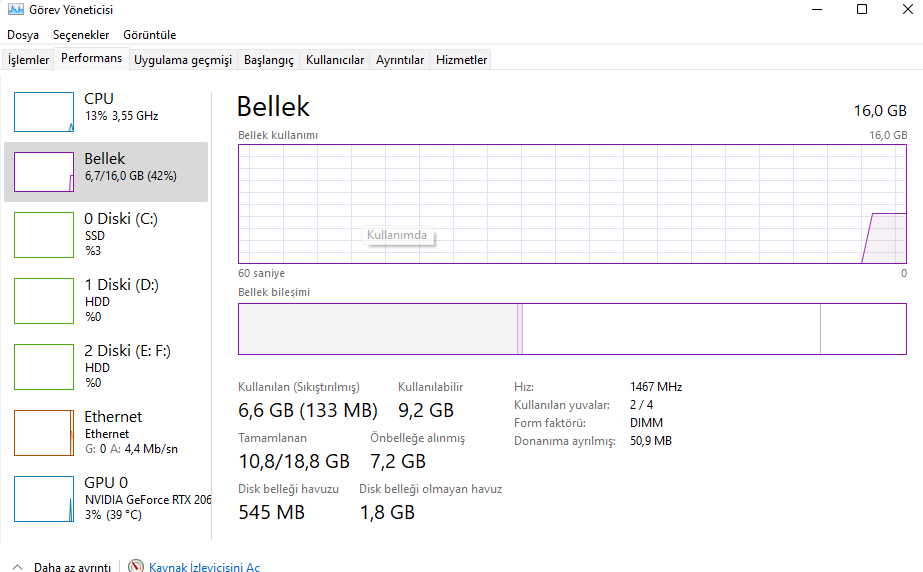
Task: Select the GPU 0 graph thumbnail
Action: coord(44,498)
